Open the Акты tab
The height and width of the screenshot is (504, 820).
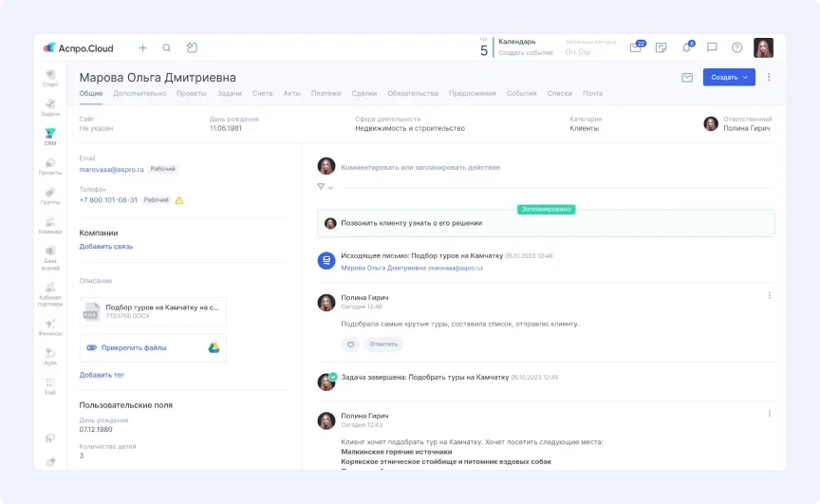[291, 94]
